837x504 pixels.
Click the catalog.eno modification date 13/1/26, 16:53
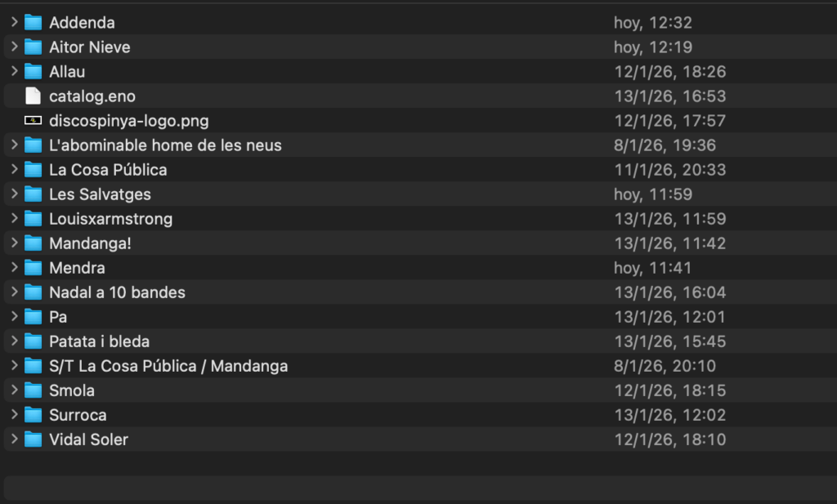670,96
